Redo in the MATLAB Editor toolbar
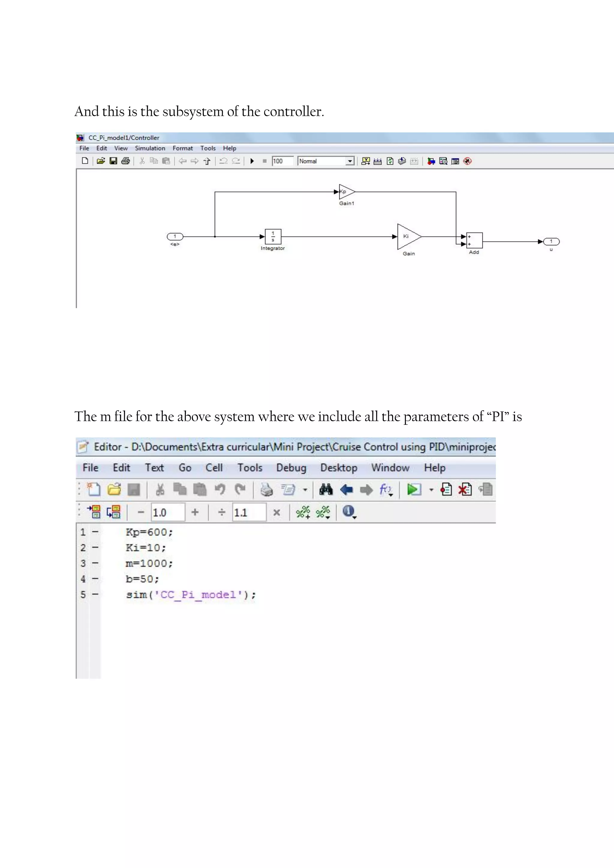Screen dimensions: 614x868 (x=240, y=489)
